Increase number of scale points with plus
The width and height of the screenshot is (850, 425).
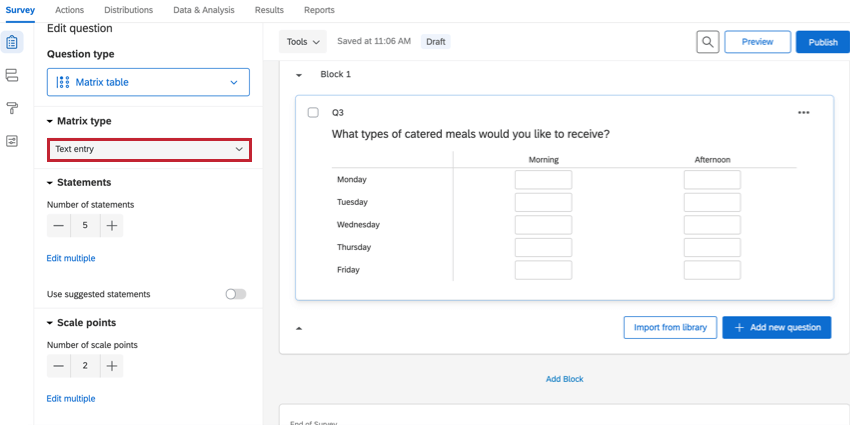tap(112, 366)
